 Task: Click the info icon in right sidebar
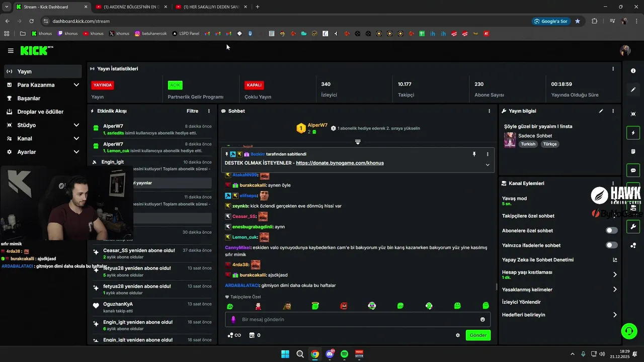pos(633,71)
